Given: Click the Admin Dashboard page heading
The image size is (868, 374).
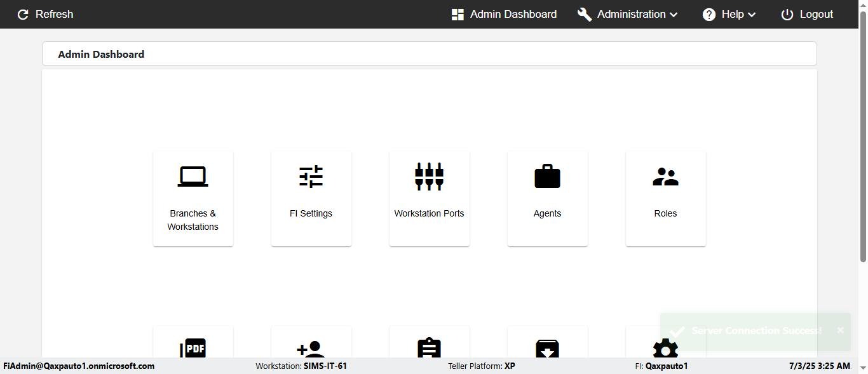Looking at the screenshot, I should (101, 54).
